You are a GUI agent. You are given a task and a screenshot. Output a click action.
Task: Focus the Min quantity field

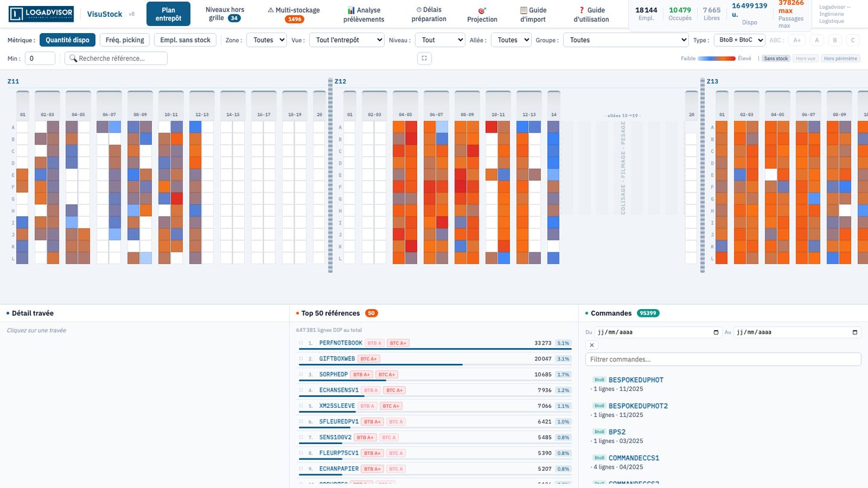pyautogui.click(x=40, y=58)
